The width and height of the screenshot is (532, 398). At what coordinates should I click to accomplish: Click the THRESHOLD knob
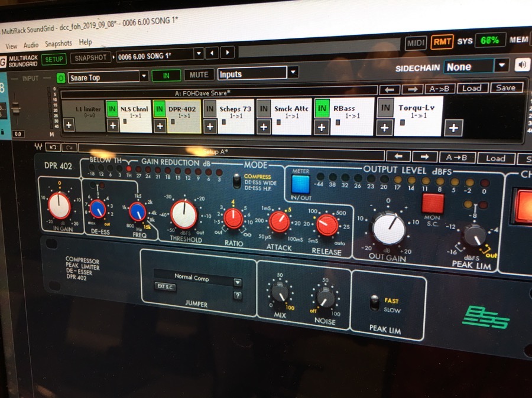click(184, 214)
